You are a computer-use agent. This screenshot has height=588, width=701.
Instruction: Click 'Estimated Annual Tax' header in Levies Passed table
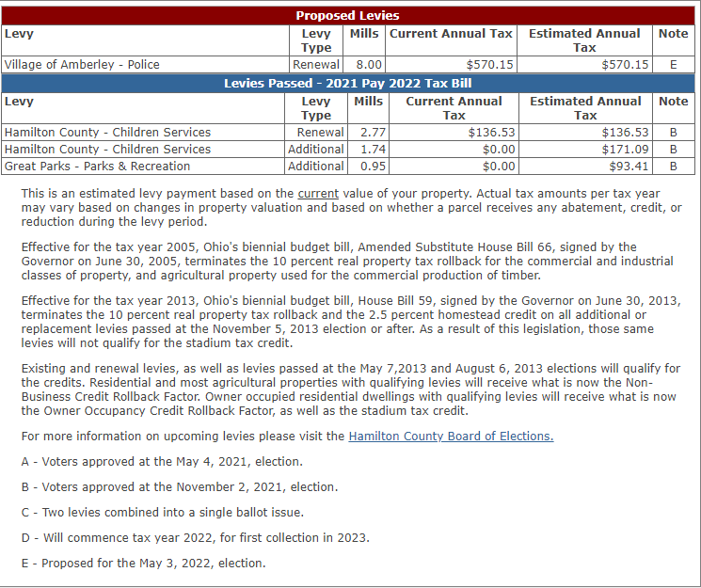[585, 108]
